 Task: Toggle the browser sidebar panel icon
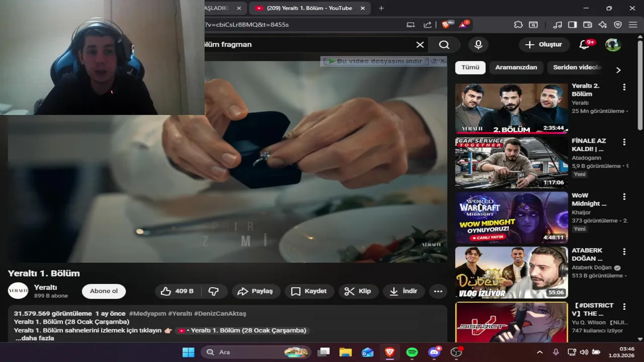[x=572, y=24]
